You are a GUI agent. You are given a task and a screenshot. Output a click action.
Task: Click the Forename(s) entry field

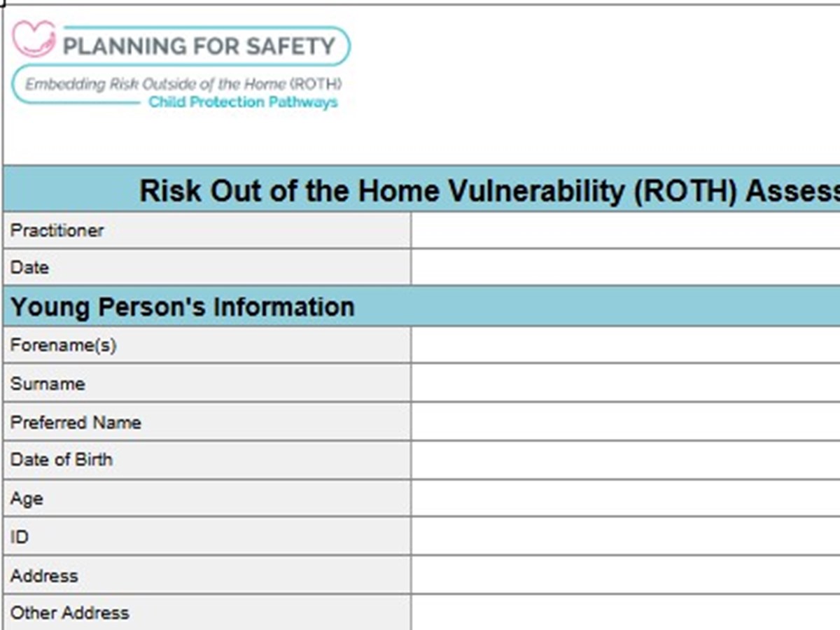coord(625,345)
